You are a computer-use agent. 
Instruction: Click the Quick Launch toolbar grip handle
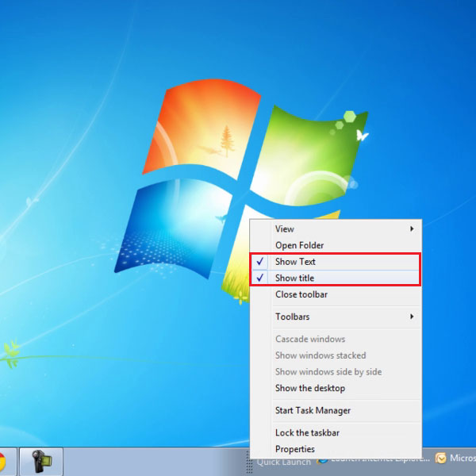[249, 462]
